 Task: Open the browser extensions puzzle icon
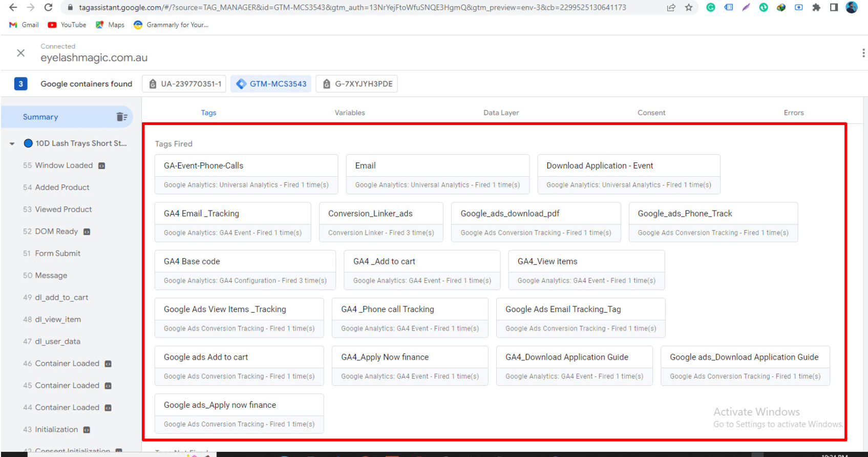tap(816, 8)
